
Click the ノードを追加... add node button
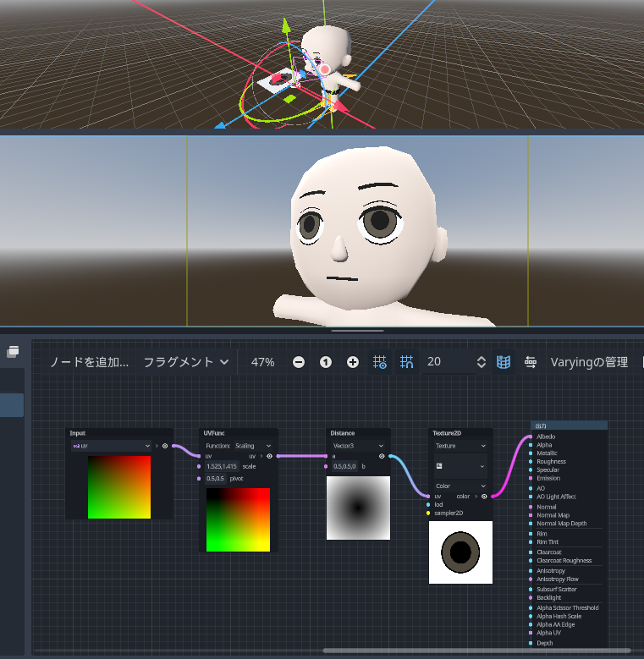click(x=89, y=362)
